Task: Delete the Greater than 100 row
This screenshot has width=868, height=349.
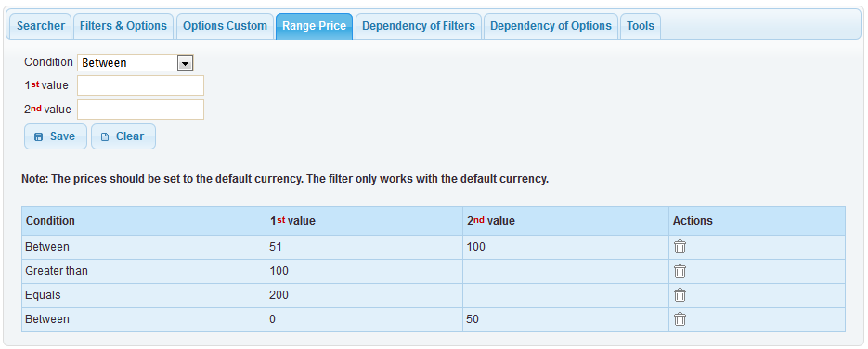Action: click(680, 271)
